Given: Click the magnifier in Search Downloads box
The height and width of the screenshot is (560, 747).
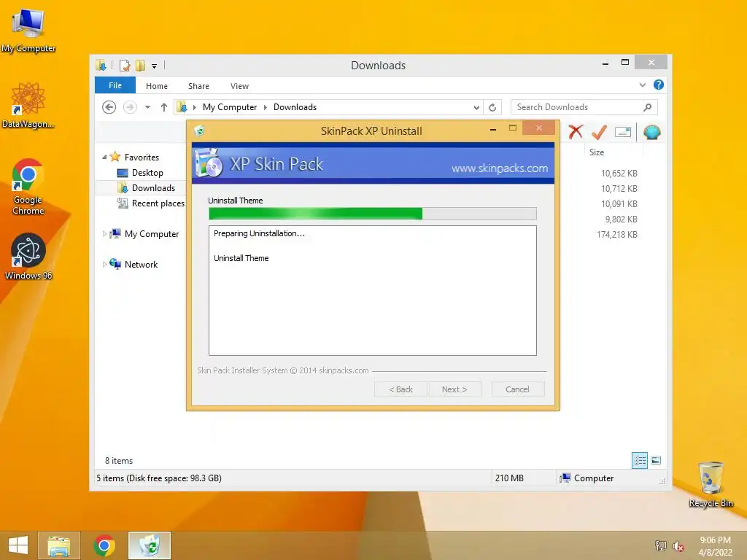Looking at the screenshot, I should pyautogui.click(x=647, y=108).
